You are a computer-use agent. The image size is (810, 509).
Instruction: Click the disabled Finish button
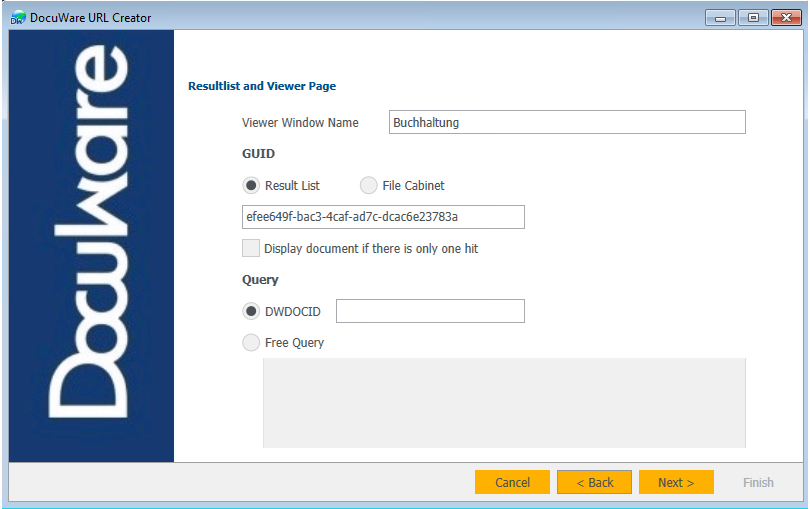pos(758,482)
